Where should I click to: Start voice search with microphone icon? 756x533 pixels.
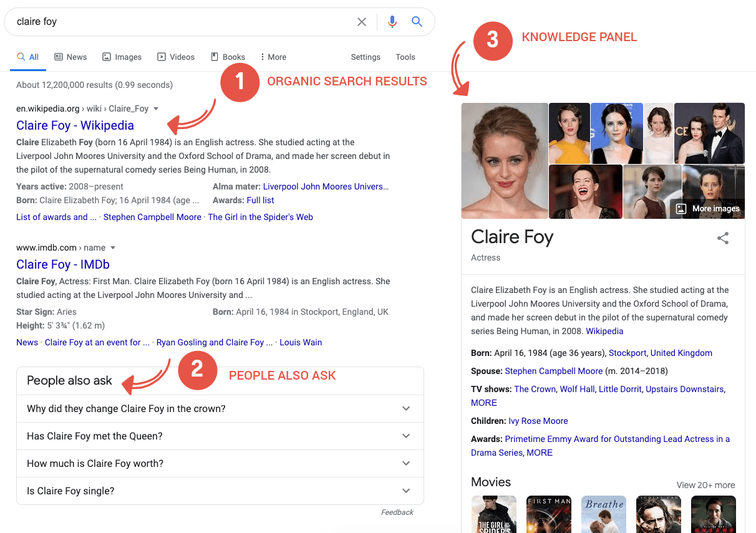[392, 22]
